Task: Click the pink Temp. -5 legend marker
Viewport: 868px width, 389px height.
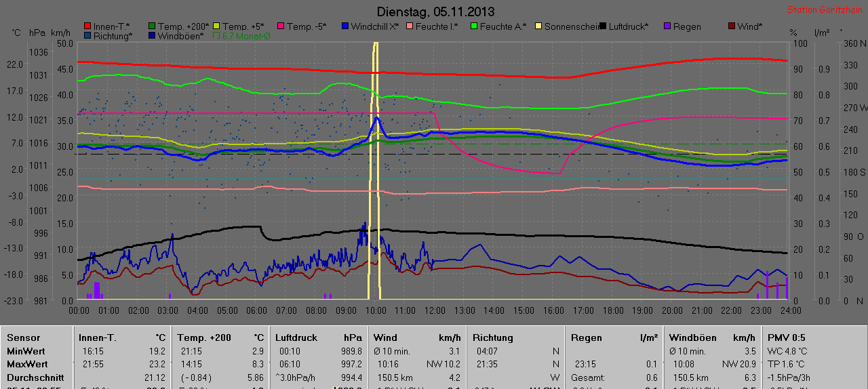Action: [x=281, y=26]
